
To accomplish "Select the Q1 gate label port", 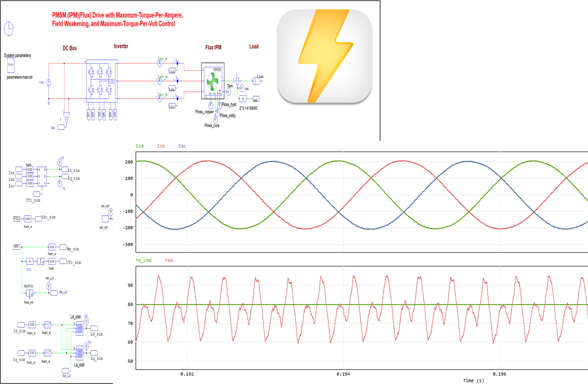I will pyautogui.click(x=88, y=115).
